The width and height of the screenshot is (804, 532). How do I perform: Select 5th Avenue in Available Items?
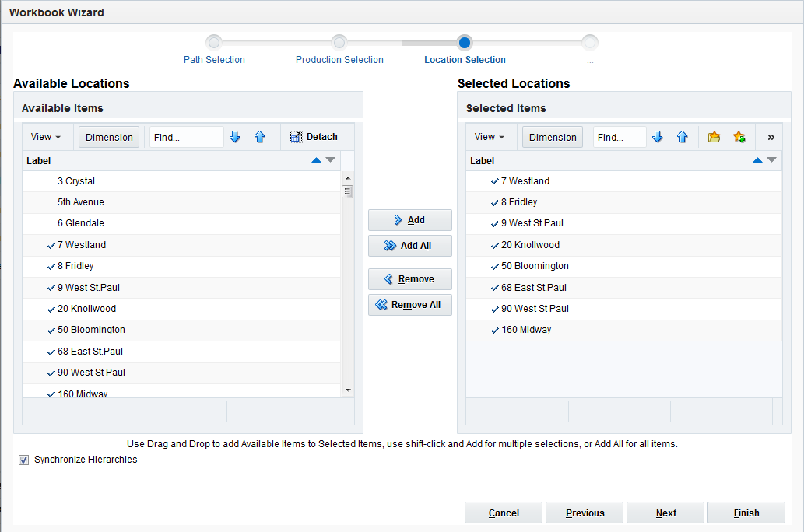[x=181, y=202]
